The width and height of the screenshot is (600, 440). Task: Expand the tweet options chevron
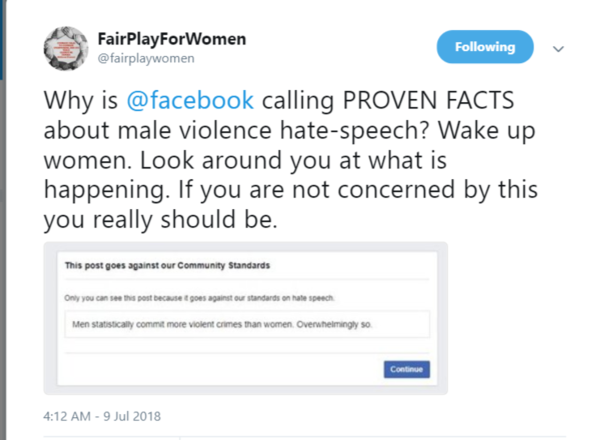(x=559, y=48)
